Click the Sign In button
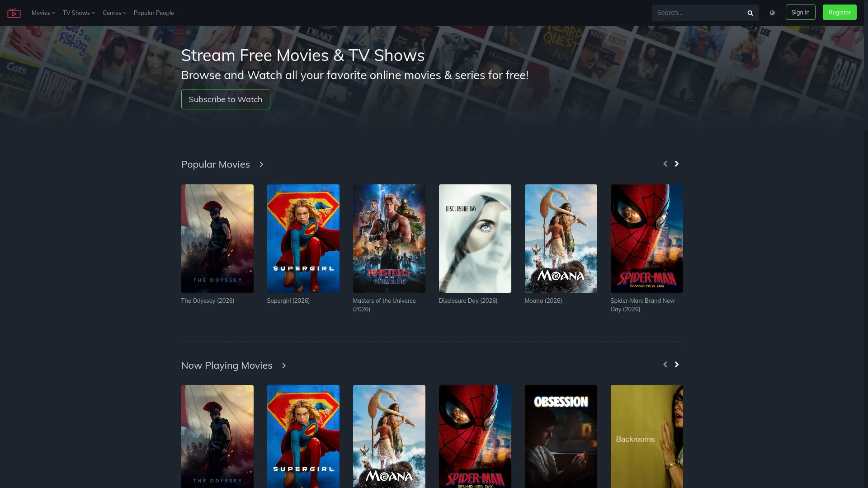Viewport: 868px width, 488px height. tap(800, 12)
